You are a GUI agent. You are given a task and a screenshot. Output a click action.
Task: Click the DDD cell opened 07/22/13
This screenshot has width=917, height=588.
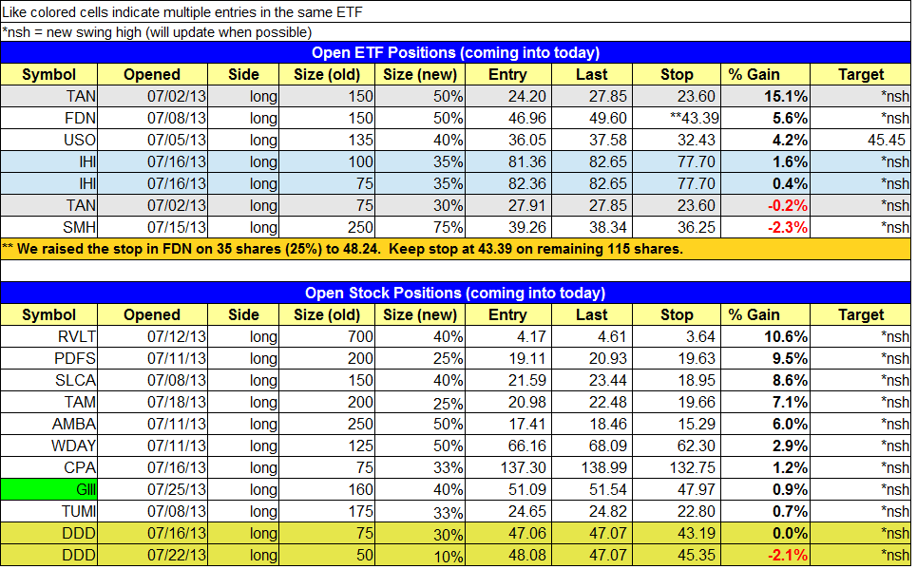coord(49,556)
